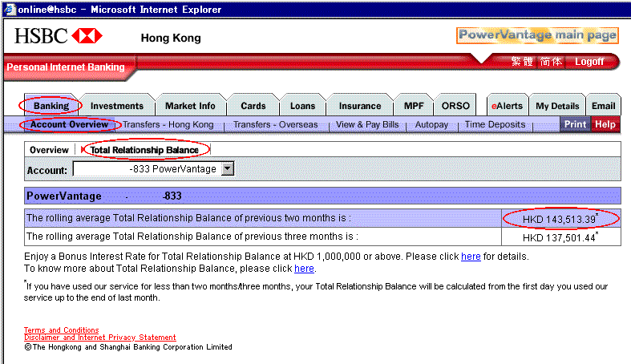Open the Terms and Conditions link
631x364 pixels.
[61, 330]
